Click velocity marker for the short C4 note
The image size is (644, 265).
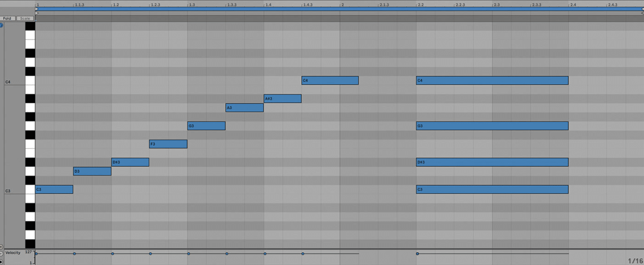pyautogui.click(x=303, y=254)
